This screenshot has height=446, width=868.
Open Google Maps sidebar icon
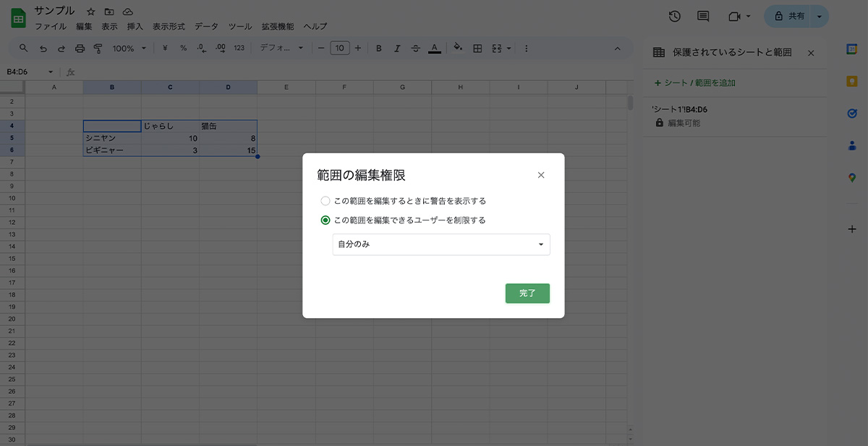click(x=852, y=177)
